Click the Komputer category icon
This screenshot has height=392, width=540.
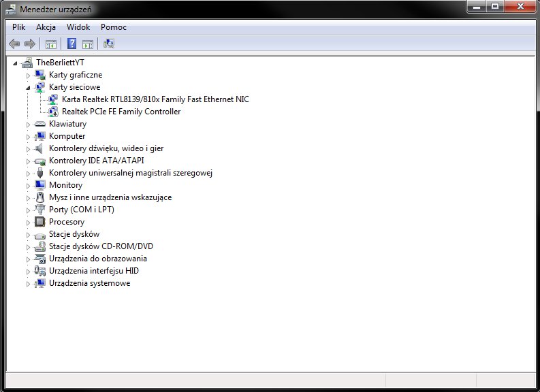pos(40,136)
